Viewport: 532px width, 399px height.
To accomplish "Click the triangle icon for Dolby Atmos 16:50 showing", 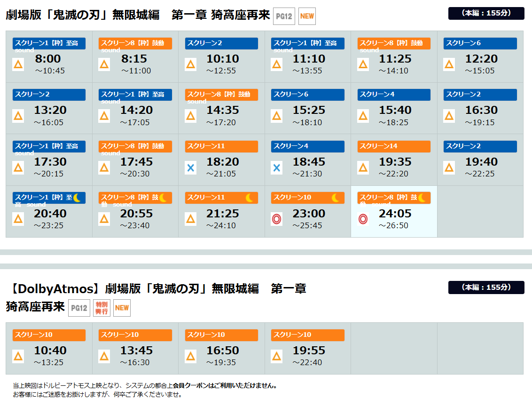I will pos(191,356).
